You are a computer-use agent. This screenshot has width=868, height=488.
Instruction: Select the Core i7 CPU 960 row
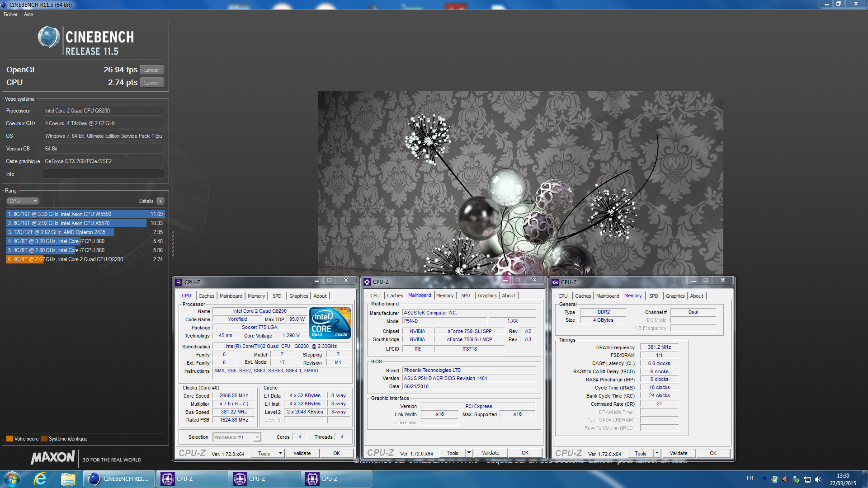[x=85, y=241]
